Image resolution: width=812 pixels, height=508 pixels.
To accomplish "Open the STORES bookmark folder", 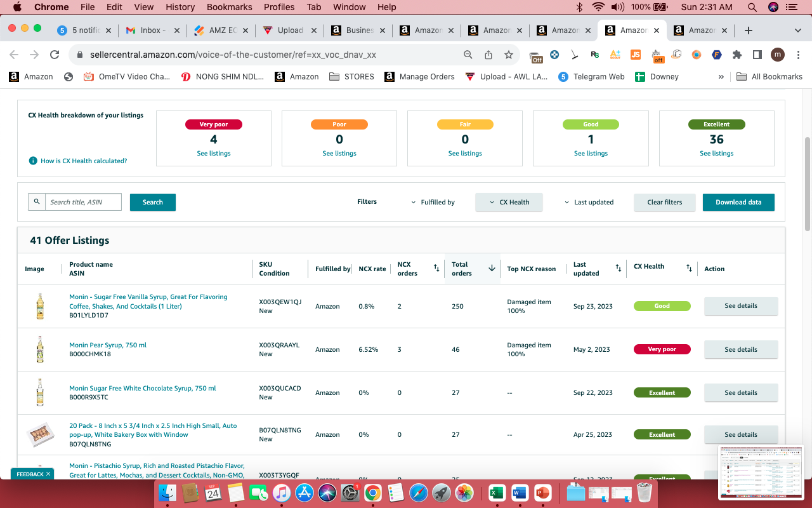I will [351, 77].
